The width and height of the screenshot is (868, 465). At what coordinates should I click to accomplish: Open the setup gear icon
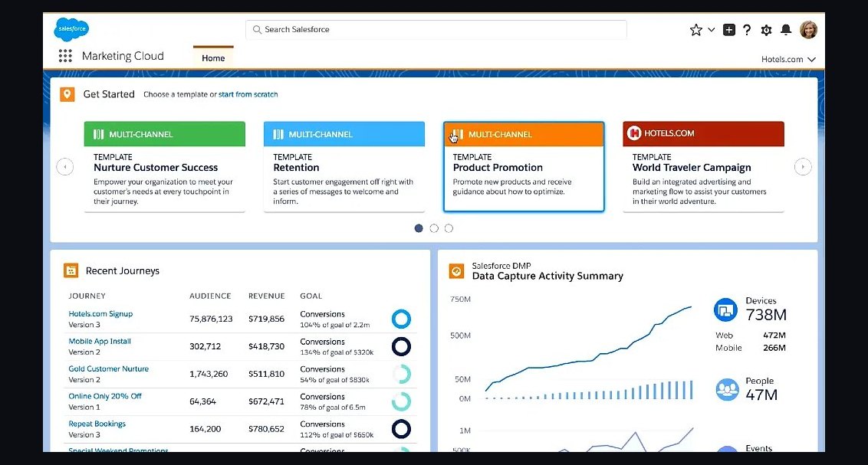(x=766, y=30)
